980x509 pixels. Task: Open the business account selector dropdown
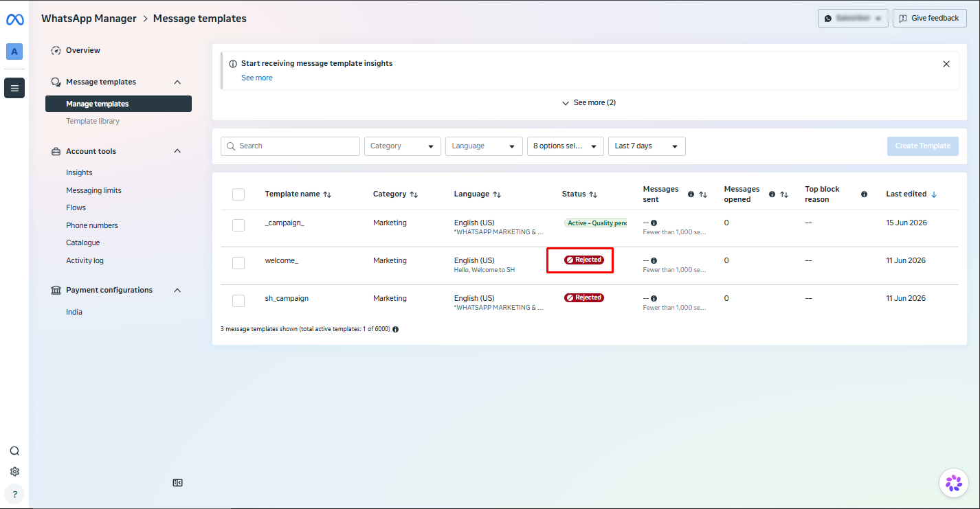(x=853, y=19)
